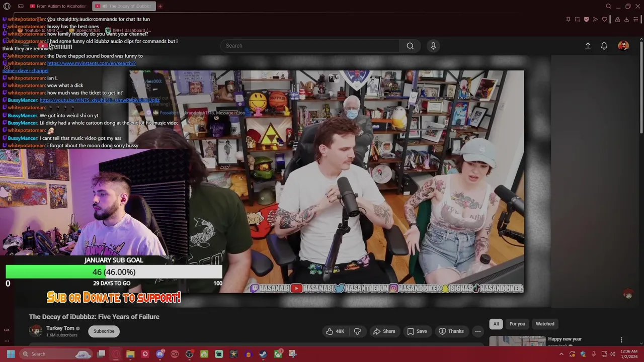Screen dimensions: 644x362
Task: Open the myinstants link in chat
Action: point(91,63)
